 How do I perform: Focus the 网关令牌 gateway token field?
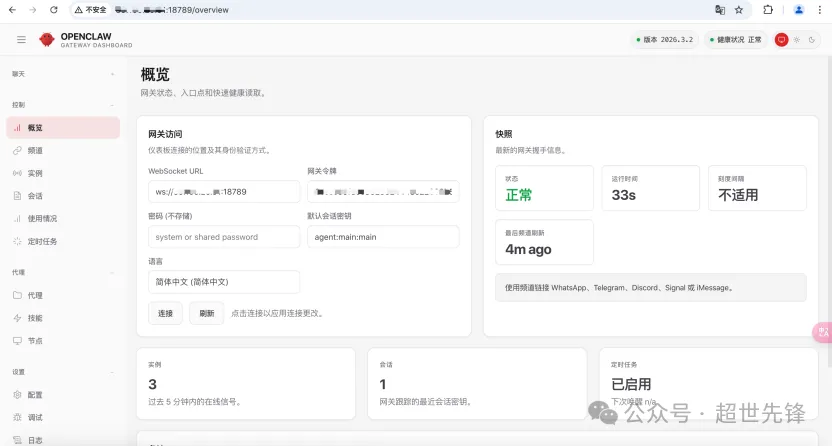coord(383,192)
